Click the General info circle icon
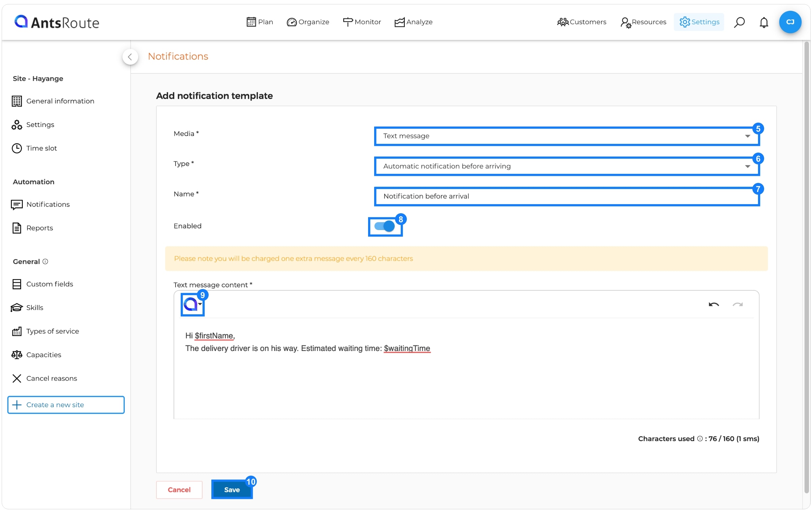This screenshot has width=812, height=513. coord(45,262)
